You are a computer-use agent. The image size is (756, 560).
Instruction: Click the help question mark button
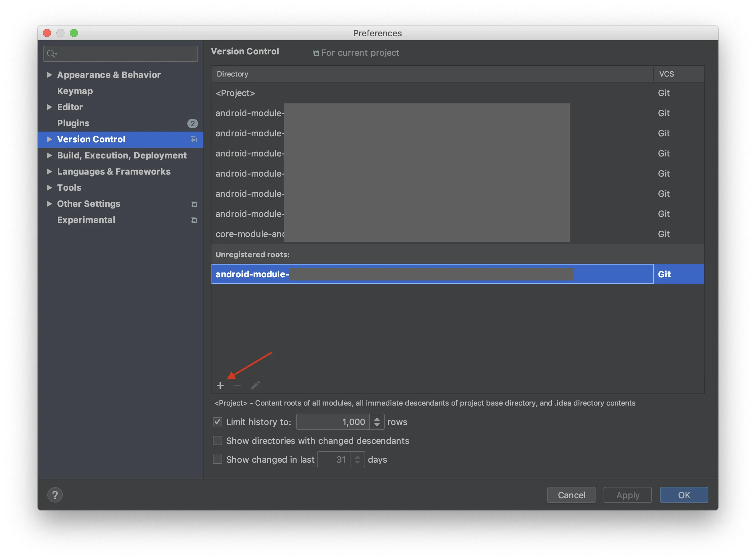pos(55,495)
